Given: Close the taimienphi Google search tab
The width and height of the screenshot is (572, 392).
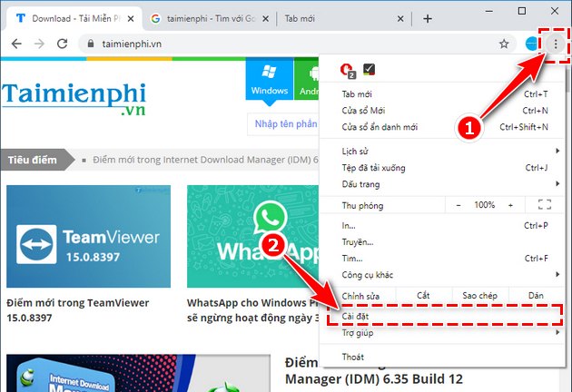Looking at the screenshot, I should click(x=265, y=18).
